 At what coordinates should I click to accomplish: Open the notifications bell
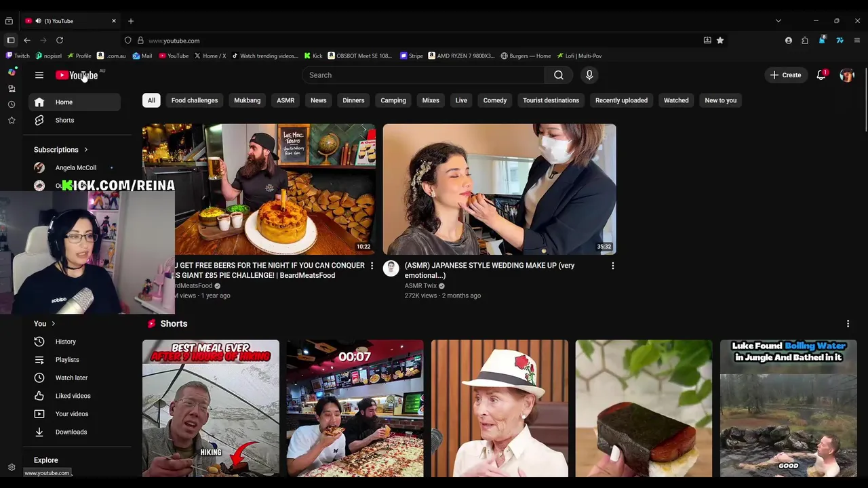click(821, 75)
